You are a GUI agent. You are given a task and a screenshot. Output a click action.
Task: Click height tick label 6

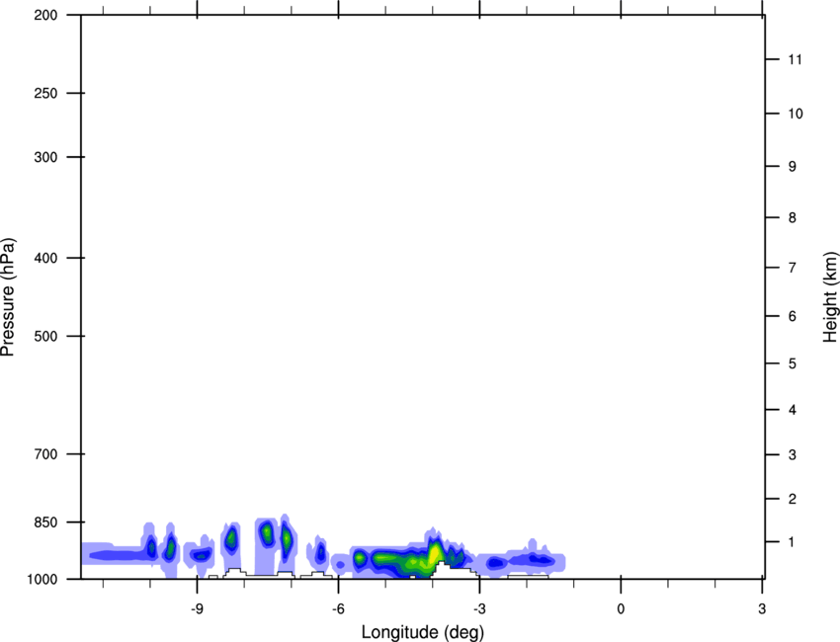793,316
